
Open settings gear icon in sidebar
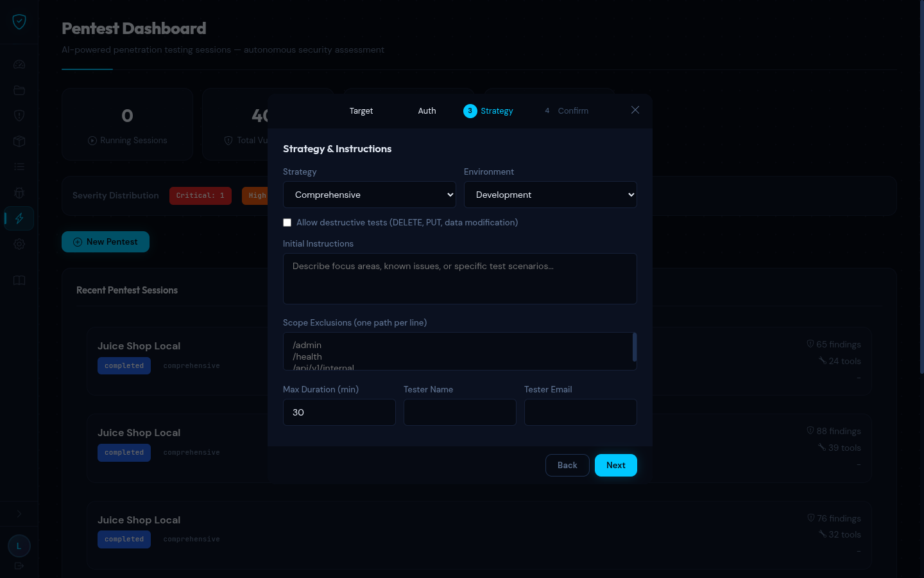coord(19,244)
